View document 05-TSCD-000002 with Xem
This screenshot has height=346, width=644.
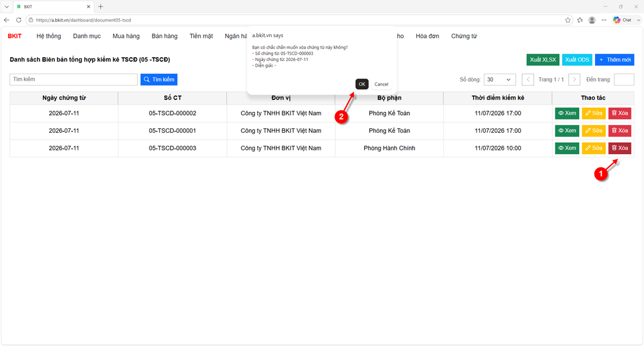[567, 113]
